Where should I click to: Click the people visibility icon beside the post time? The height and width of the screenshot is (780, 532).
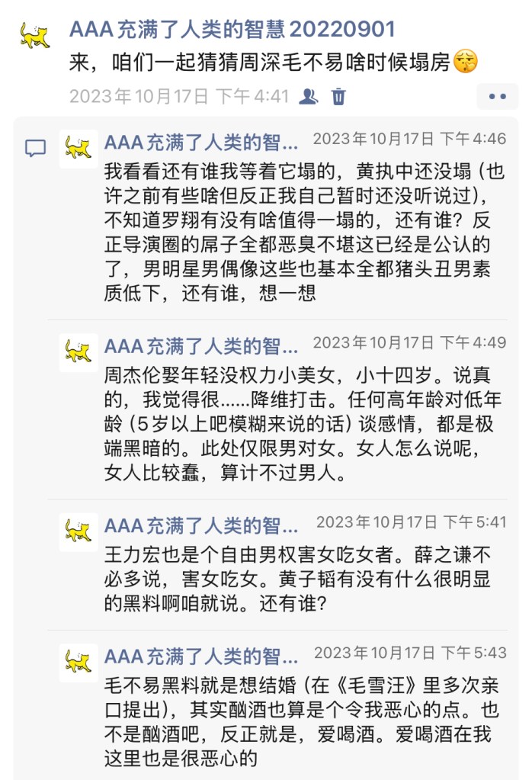[309, 97]
